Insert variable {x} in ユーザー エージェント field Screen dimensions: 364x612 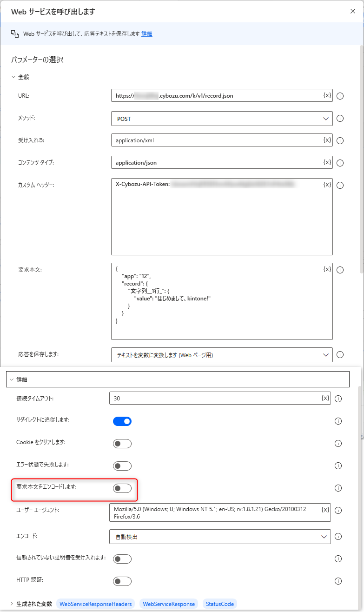[325, 510]
